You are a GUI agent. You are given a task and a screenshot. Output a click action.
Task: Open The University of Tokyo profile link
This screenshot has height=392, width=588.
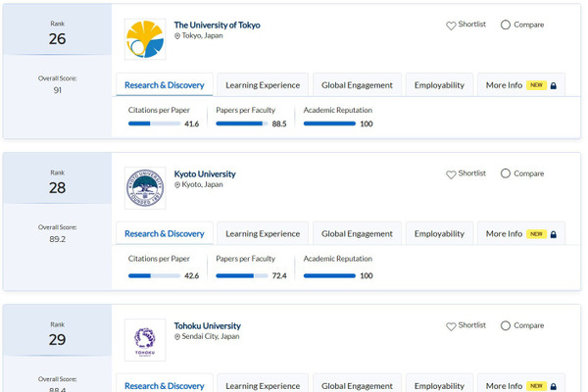(217, 24)
